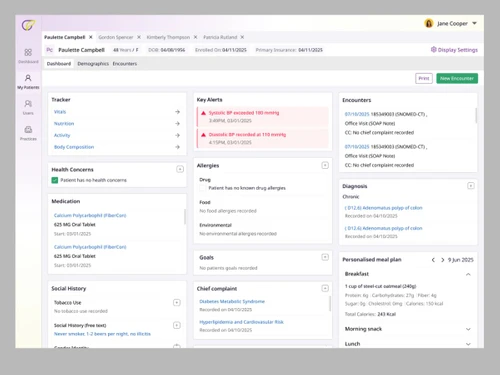Open the Diabetes Metabolic Syndrome complaint
The image size is (500, 375).
coord(232,301)
